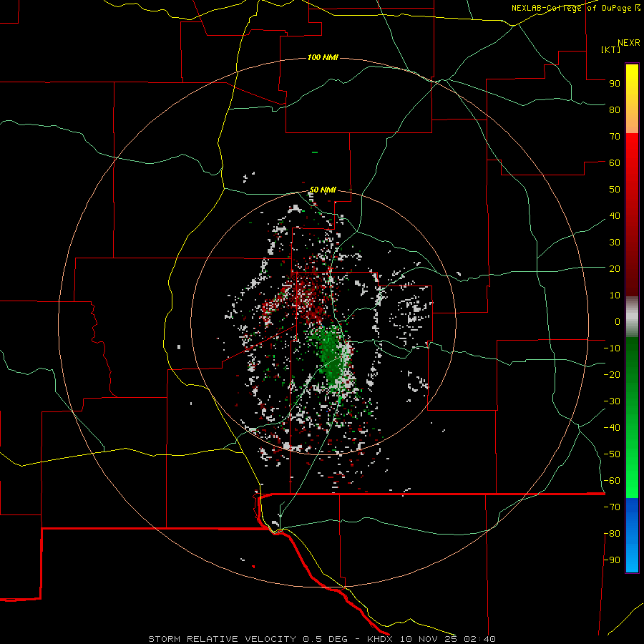Click the 20 value on velocity scale

pyautogui.click(x=615, y=268)
